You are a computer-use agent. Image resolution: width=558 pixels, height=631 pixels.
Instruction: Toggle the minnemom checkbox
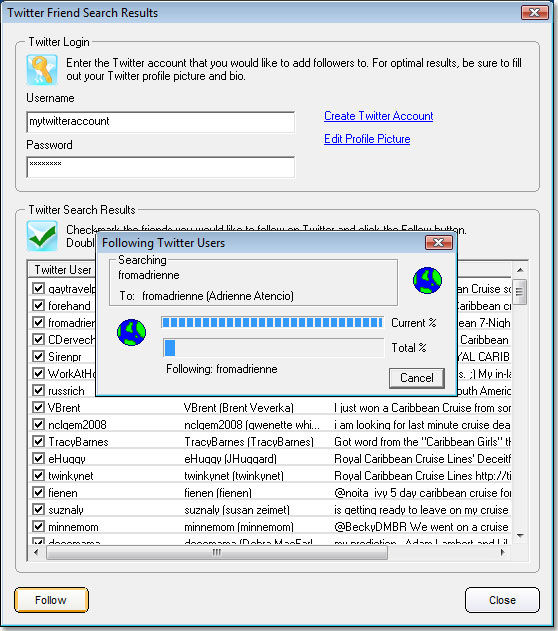click(38, 526)
